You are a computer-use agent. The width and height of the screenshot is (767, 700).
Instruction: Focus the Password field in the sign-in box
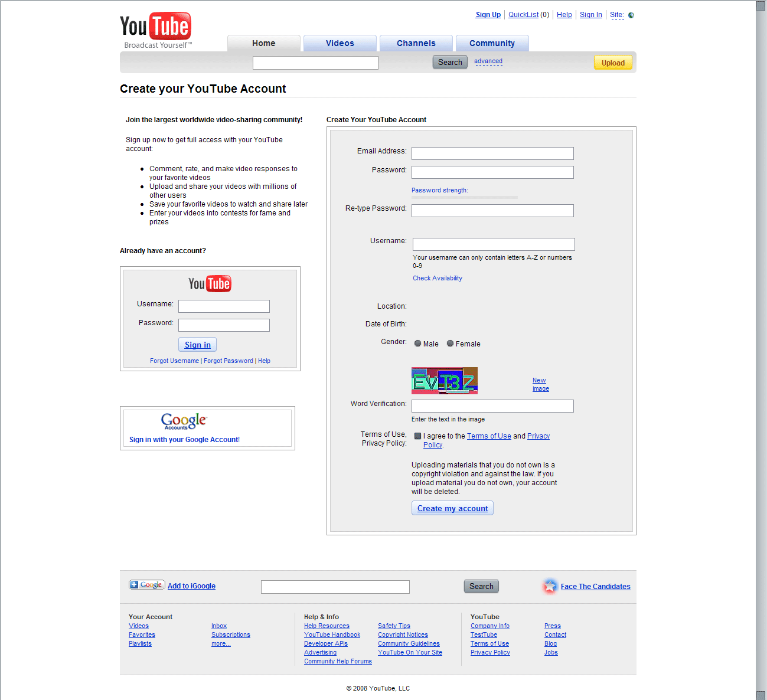tap(224, 325)
